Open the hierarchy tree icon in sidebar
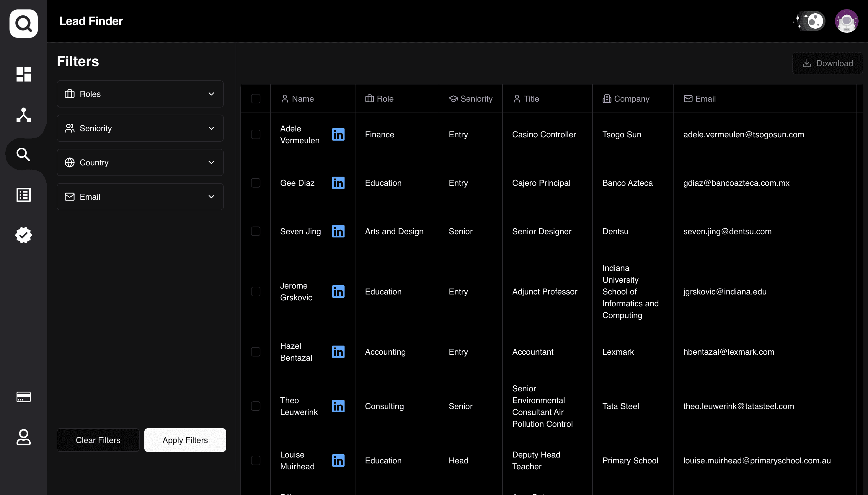 [23, 115]
